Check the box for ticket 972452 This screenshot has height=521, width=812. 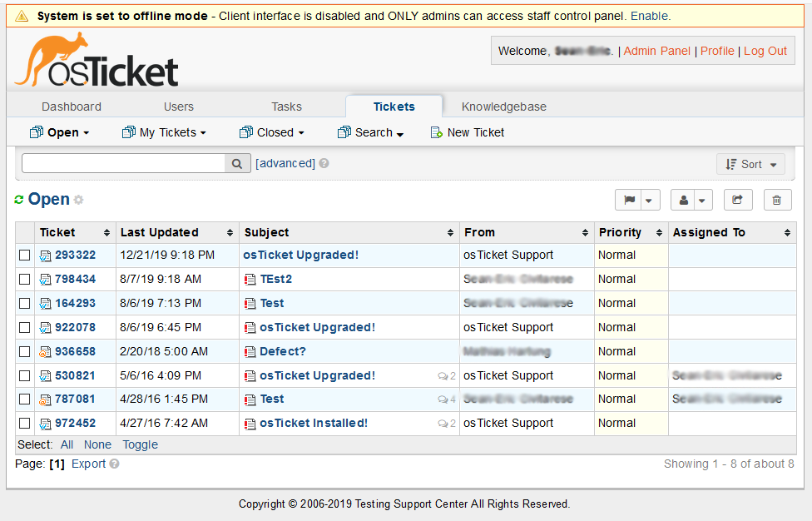24,424
